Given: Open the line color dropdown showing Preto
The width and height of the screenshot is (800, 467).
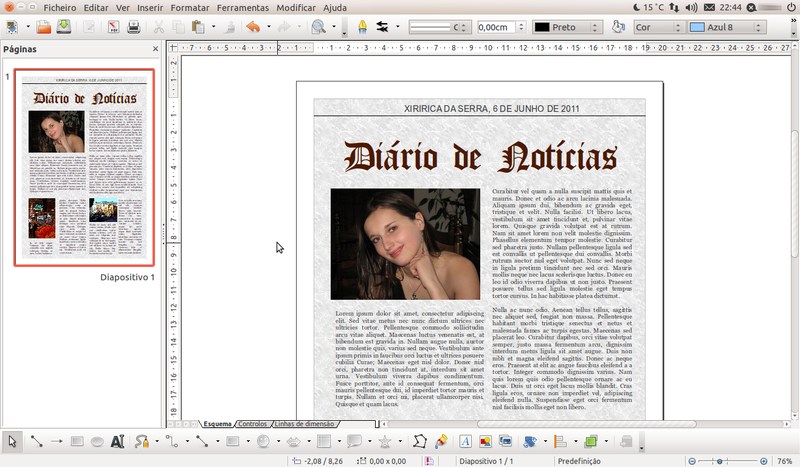Looking at the screenshot, I should click(x=567, y=27).
